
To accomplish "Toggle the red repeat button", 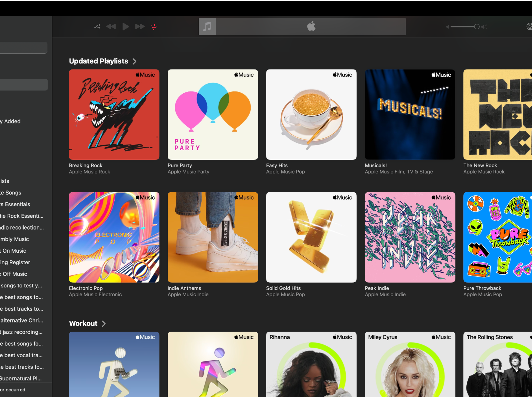I will (154, 27).
